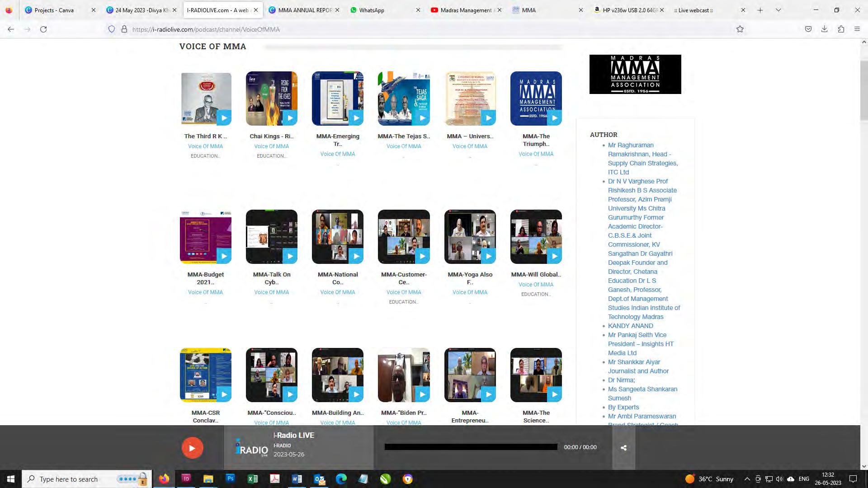Switch to MMA ANNUAL REPORT tab
This screenshot has width=868, height=488.
[x=305, y=10]
